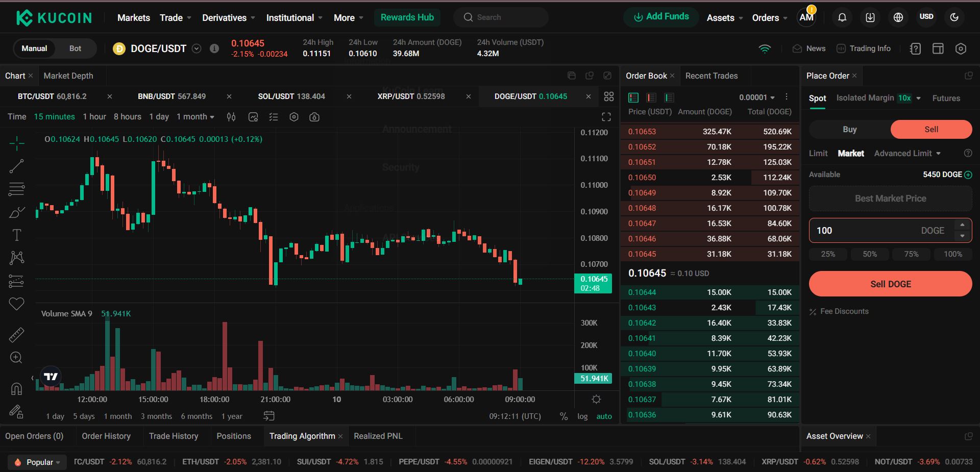Open multi-chart grid layout icon
The width and height of the screenshot is (980, 472).
(609, 96)
